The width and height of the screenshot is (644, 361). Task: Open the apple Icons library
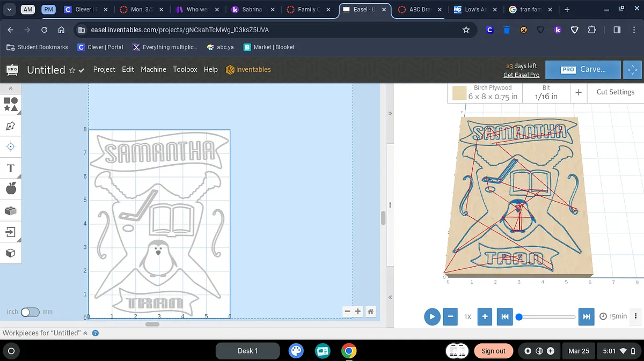(x=11, y=188)
